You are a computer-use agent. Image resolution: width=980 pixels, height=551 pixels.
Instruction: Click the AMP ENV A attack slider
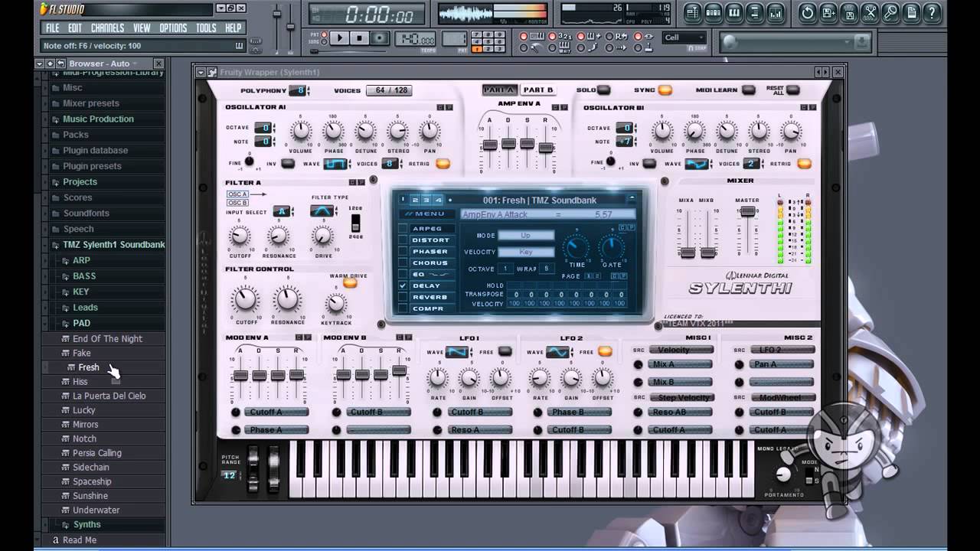(489, 145)
